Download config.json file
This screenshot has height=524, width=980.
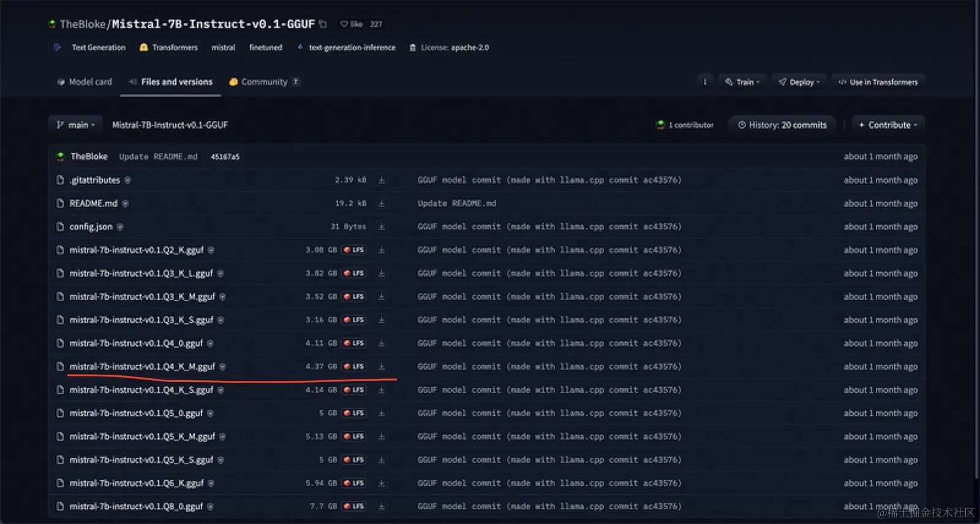point(382,226)
